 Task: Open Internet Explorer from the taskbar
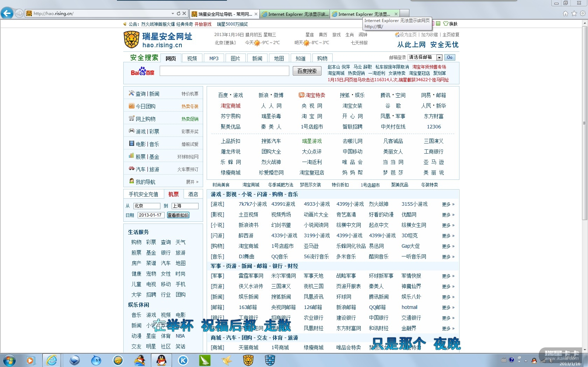click(x=52, y=360)
